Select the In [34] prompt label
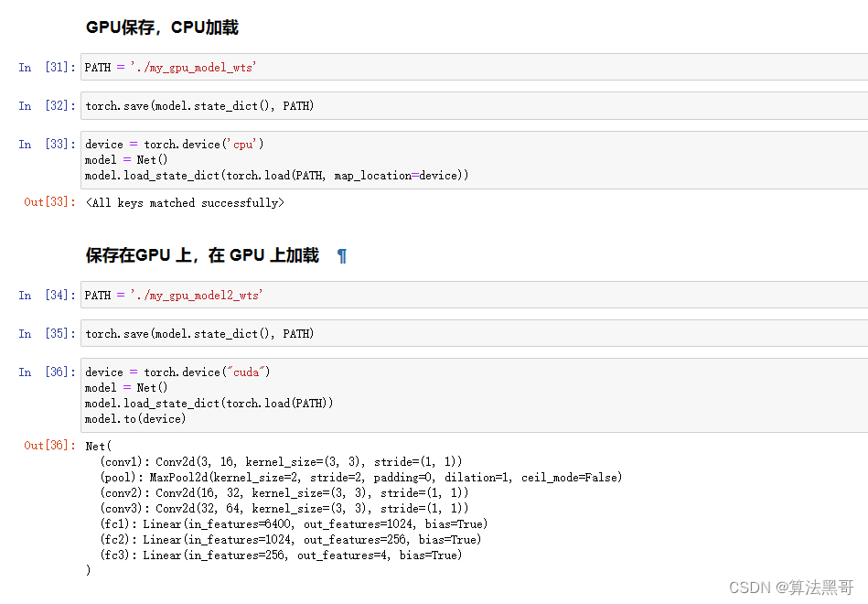 tap(48, 295)
